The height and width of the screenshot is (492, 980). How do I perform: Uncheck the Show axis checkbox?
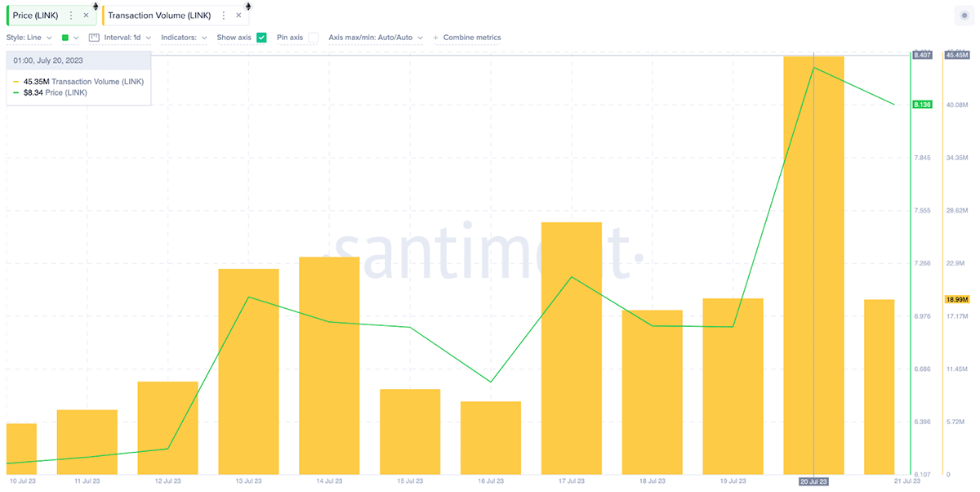coord(261,38)
